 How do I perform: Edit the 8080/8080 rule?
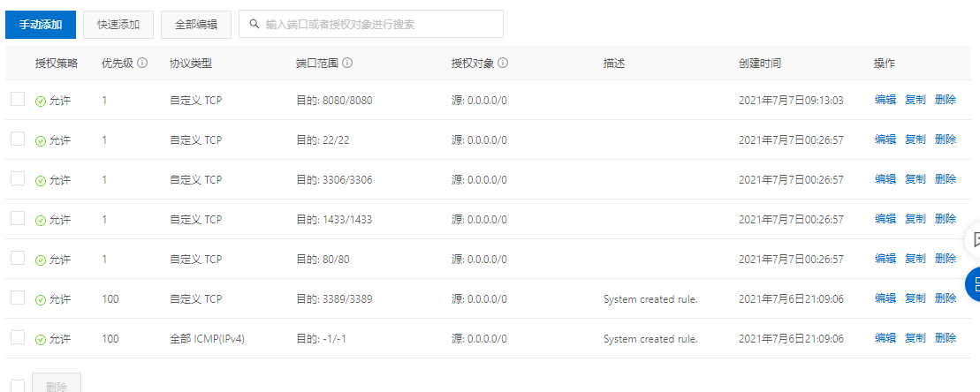pyautogui.click(x=885, y=100)
